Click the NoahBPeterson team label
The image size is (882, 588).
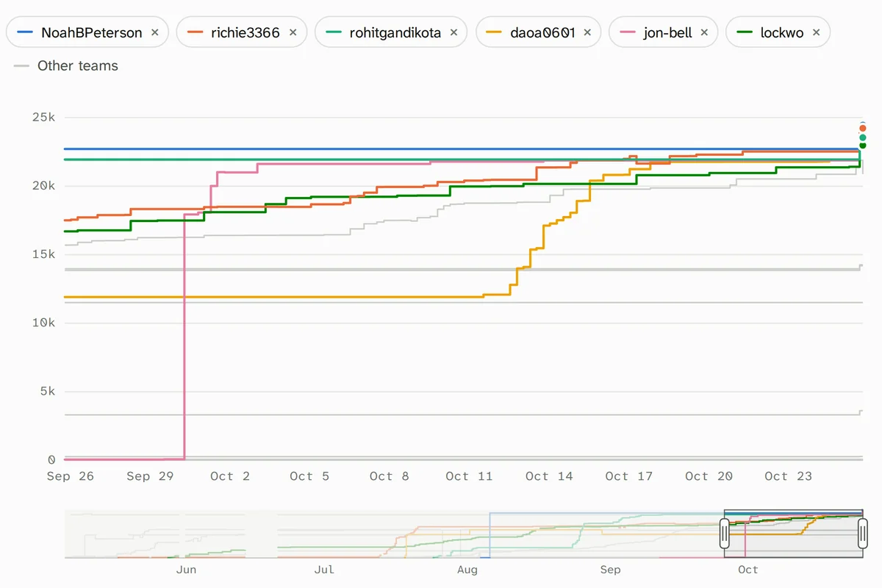(x=92, y=33)
